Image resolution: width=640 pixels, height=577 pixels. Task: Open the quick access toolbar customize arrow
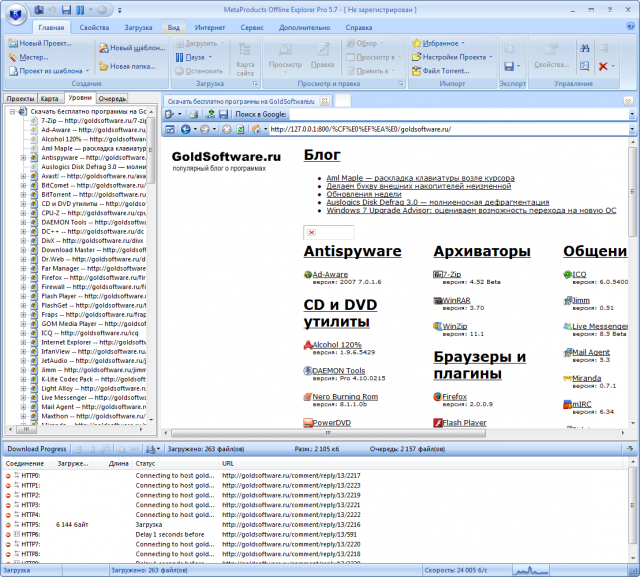[x=119, y=10]
